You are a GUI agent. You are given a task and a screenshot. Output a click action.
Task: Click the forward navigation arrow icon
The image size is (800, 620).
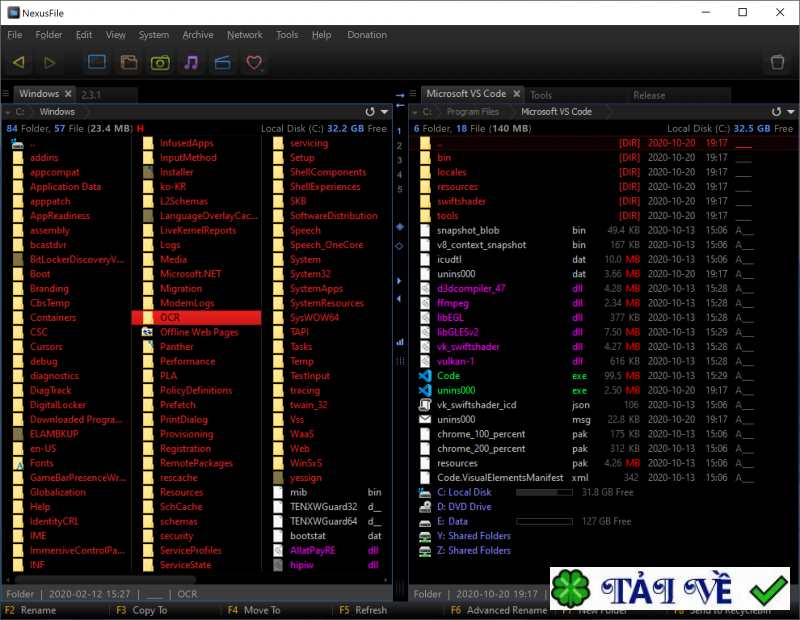pos(49,61)
